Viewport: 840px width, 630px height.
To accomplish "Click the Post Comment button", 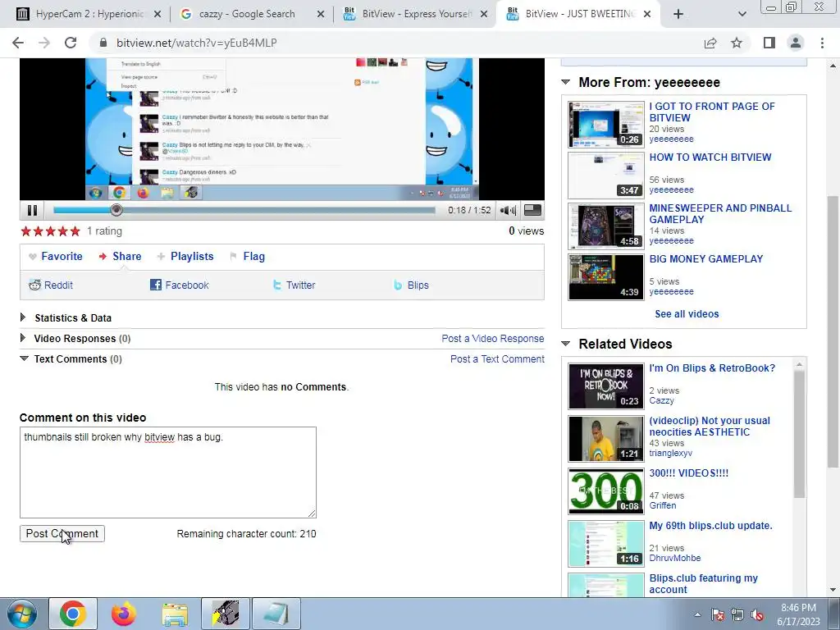I will pyautogui.click(x=62, y=533).
